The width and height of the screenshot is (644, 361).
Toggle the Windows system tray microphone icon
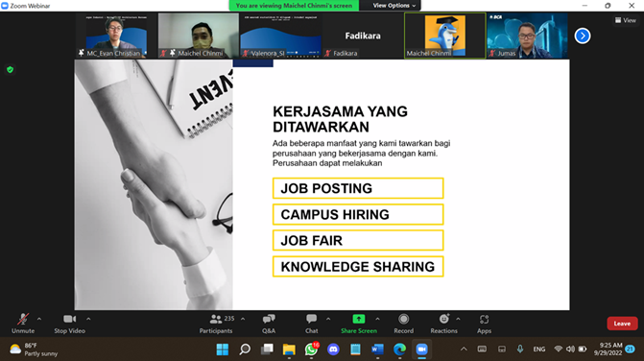click(520, 349)
